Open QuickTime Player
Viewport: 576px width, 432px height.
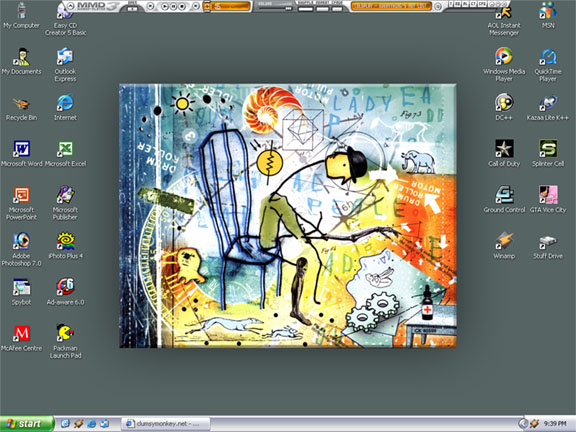pos(548,65)
